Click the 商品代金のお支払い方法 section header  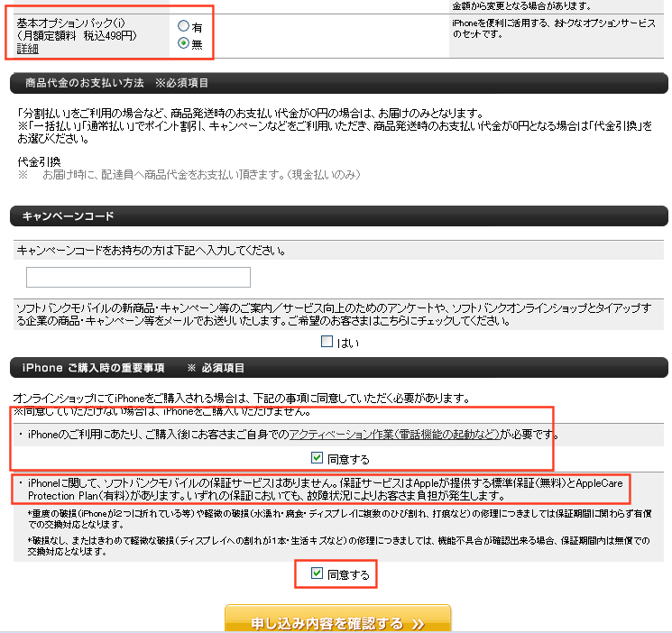point(113,84)
